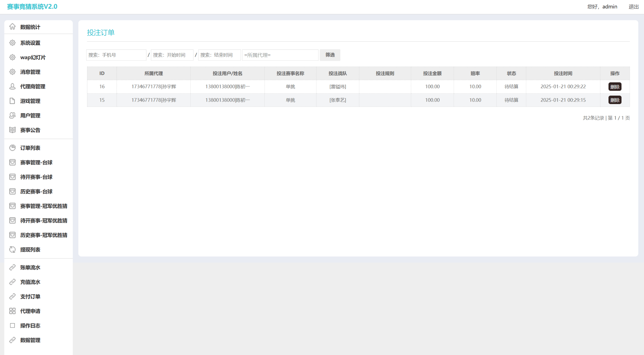Image resolution: width=644 pixels, height=355 pixels.
Task: Click the pie chart icon for 订单列表
Action: pos(12,148)
